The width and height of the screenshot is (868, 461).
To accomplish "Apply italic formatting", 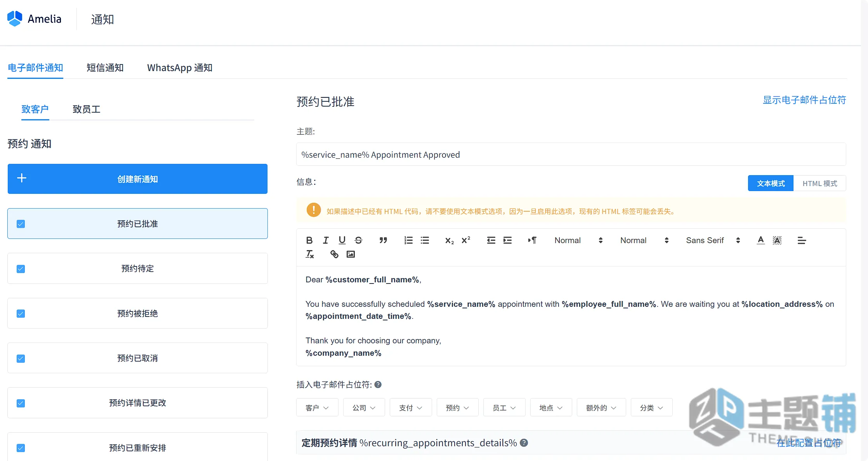I will tap(326, 240).
